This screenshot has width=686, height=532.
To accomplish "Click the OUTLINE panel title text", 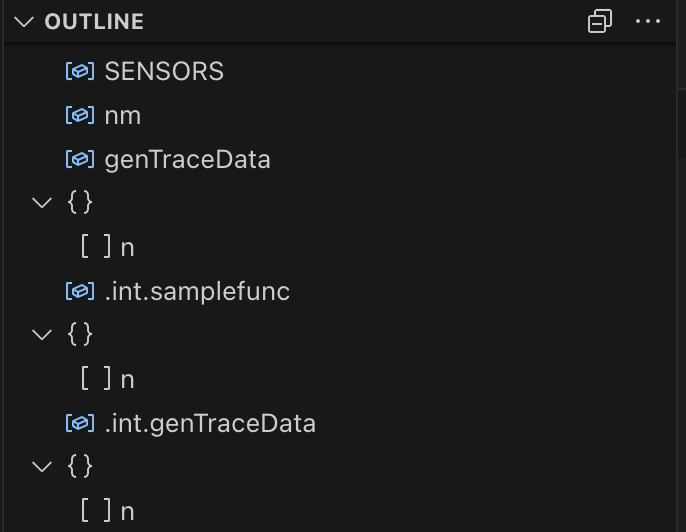I will pos(95,21).
